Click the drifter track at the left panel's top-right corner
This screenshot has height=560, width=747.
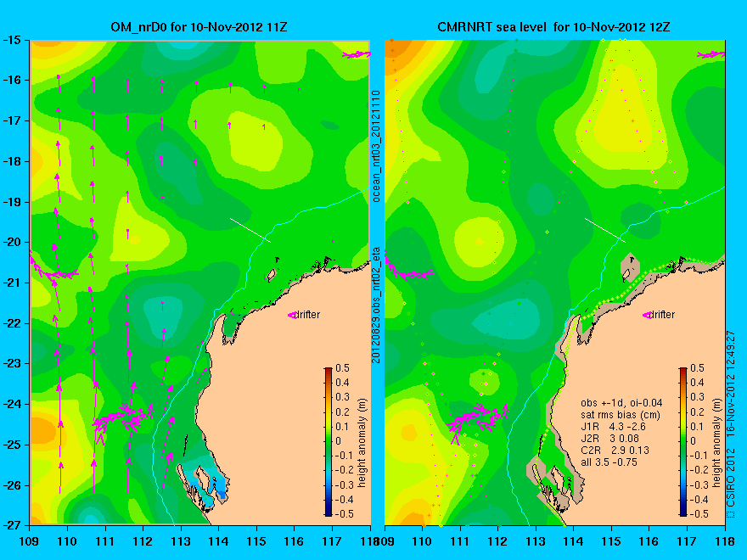point(357,55)
